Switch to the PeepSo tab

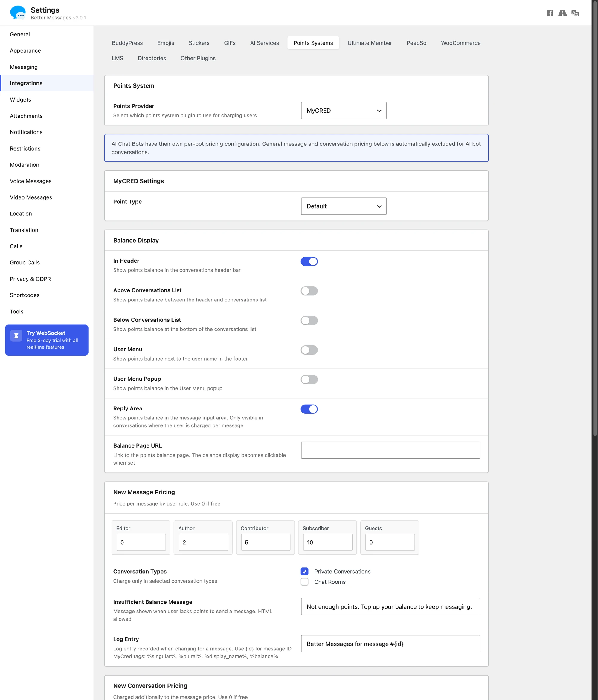coord(416,43)
